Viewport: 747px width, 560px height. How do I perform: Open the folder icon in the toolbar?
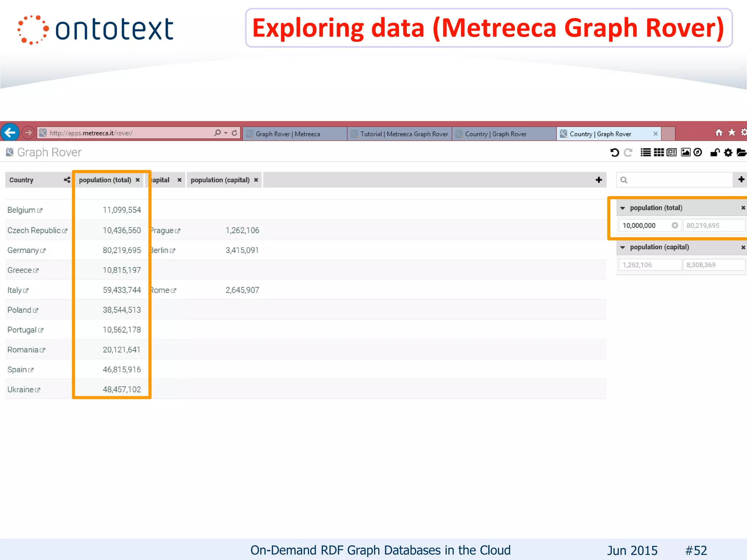click(742, 152)
